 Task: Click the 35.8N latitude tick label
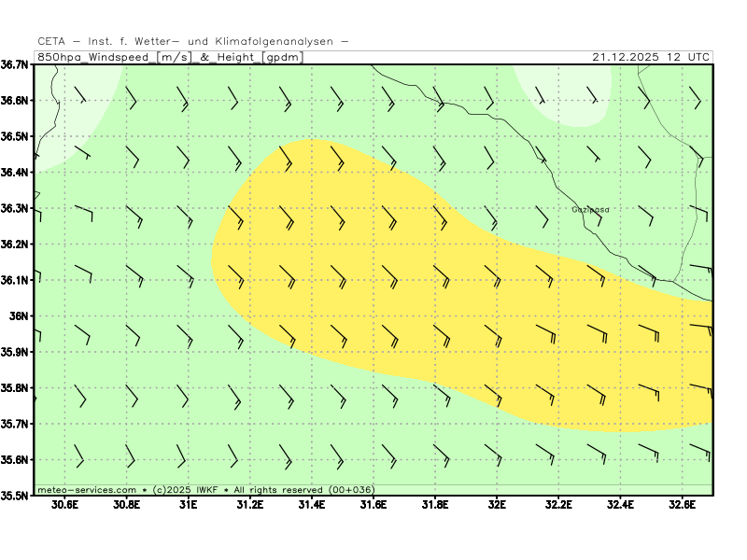coord(15,387)
